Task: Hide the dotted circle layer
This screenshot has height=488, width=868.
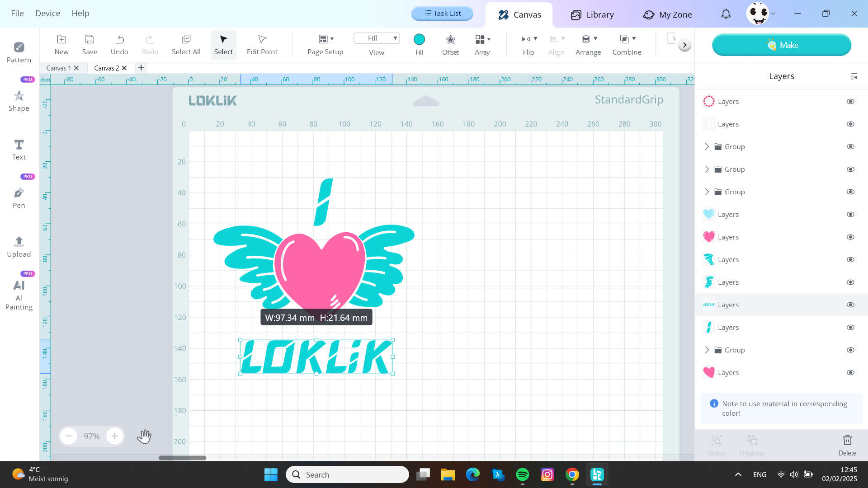Action: click(x=850, y=102)
